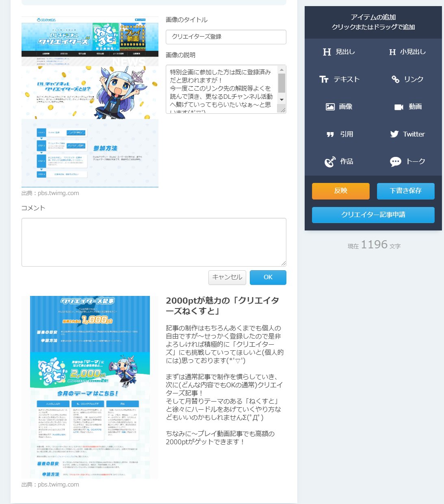Screen dimensions: 444x504
Task: Click inside the 画像の説明 textarea
Action: pos(221,89)
